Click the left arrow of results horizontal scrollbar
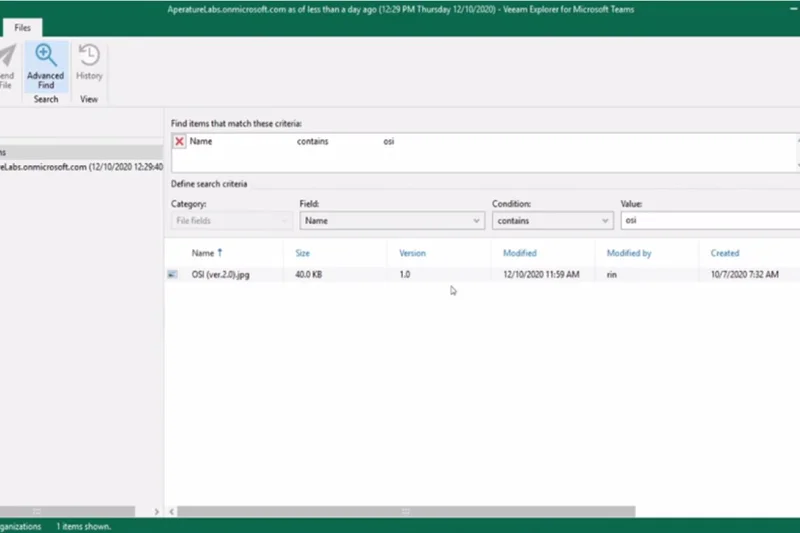 (x=172, y=512)
